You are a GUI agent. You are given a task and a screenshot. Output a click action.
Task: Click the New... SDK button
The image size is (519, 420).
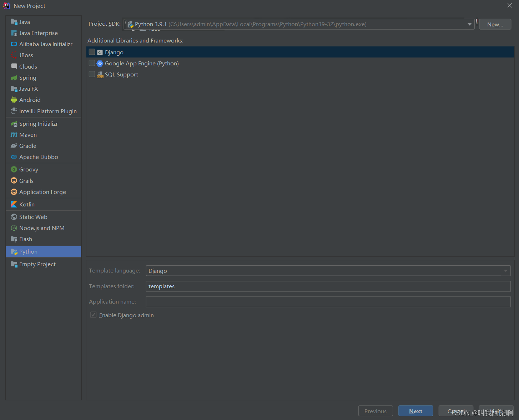(x=495, y=24)
